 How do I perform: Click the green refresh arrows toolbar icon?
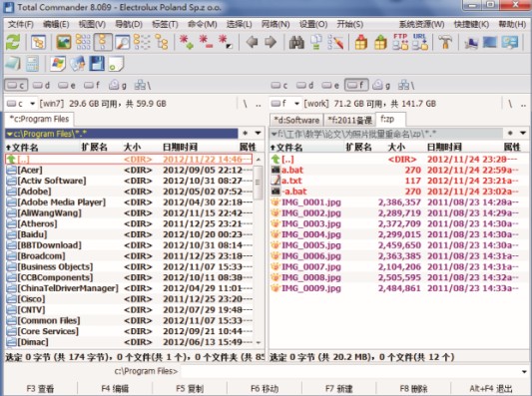tap(13, 42)
